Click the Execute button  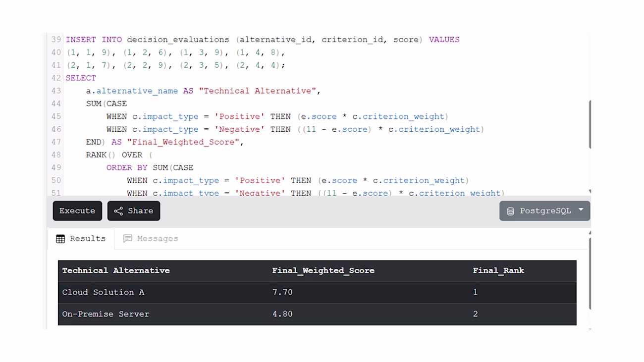77,211
